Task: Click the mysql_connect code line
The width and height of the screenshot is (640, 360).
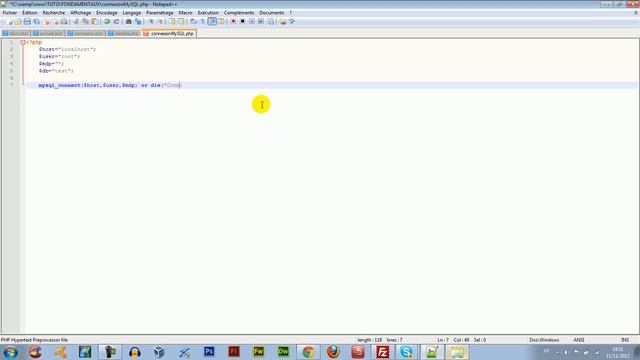Action: (110, 85)
